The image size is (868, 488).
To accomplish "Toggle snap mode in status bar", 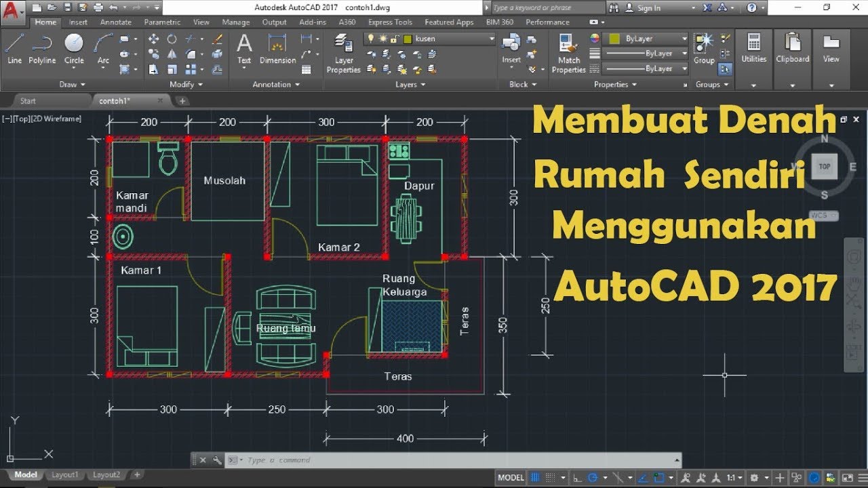I will [550, 478].
